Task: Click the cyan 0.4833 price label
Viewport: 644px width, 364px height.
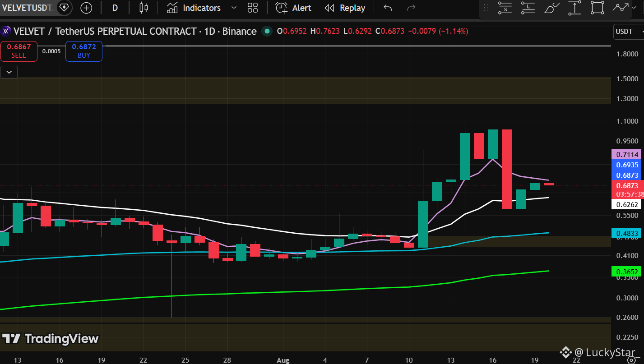Action: pos(627,233)
